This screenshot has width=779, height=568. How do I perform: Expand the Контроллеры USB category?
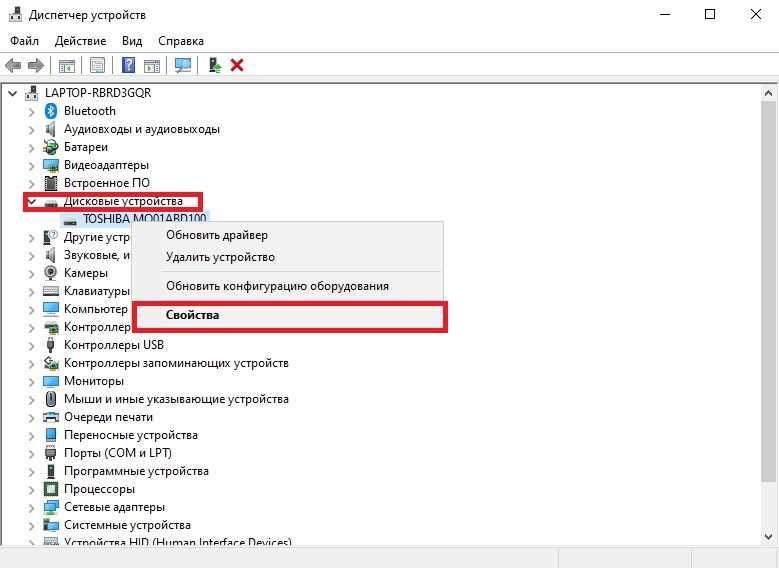[31, 345]
